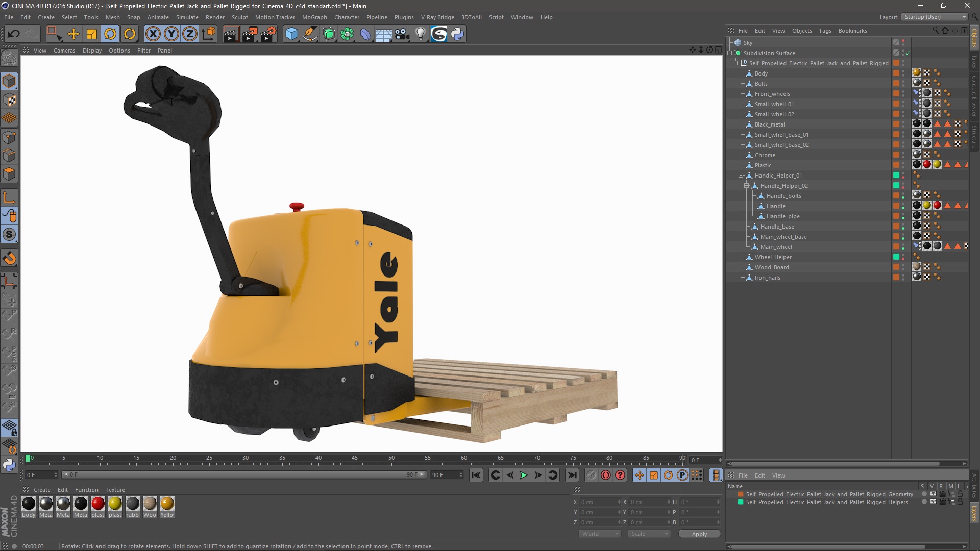Open the Character menu
The width and height of the screenshot is (980, 551).
pos(347,17)
